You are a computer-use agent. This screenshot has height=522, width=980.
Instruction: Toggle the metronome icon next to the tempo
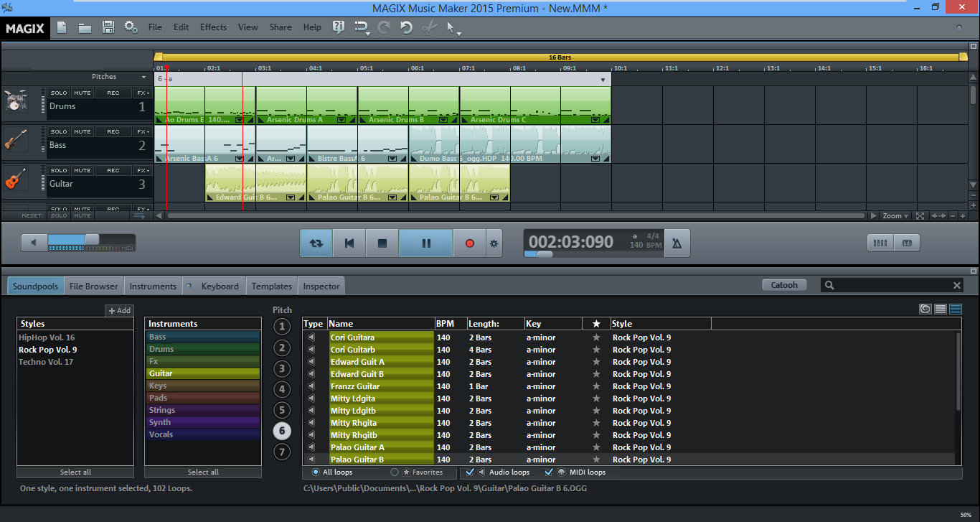[677, 243]
